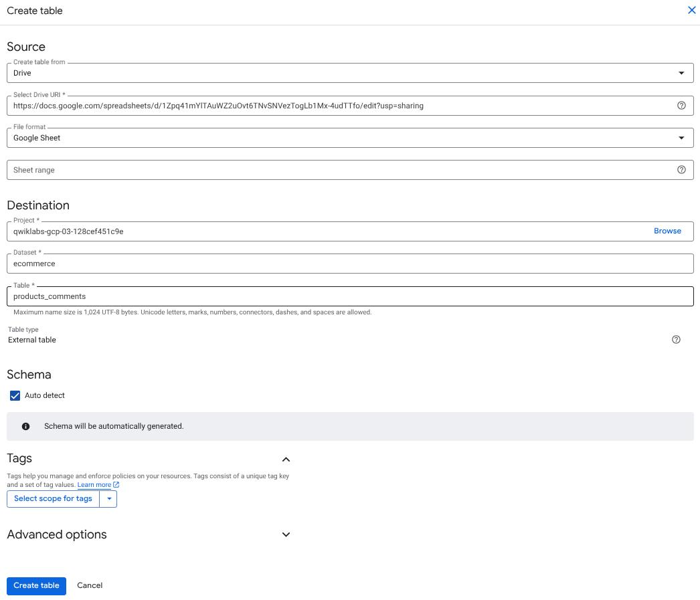
Task: Click the info icon in the Schema banner
Action: 25,425
